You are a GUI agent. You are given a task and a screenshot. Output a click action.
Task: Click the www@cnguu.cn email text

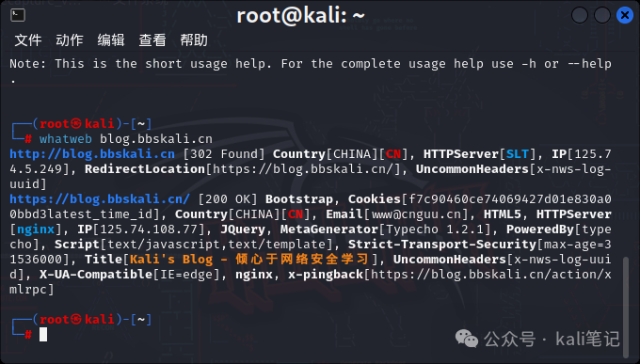416,214
